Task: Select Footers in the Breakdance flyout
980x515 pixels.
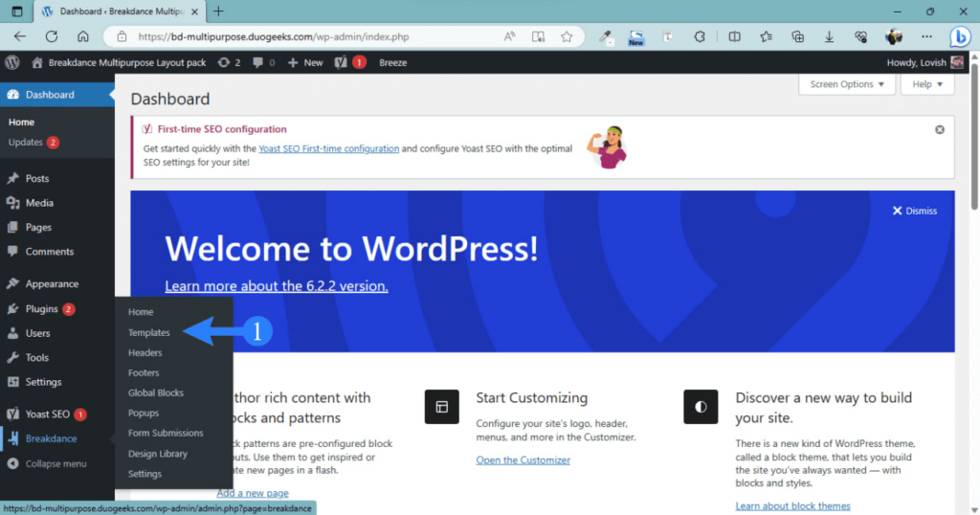Action: (x=144, y=372)
